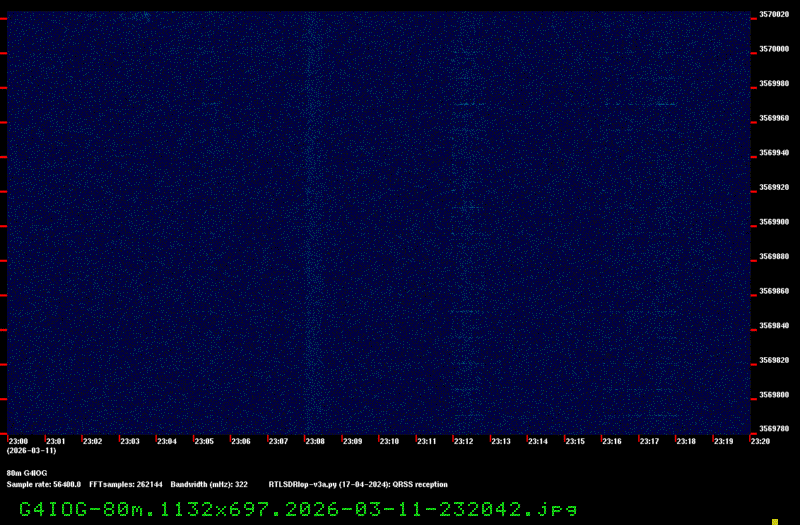This screenshot has height=525, width=800.
Task: Click the 23:16 time axis label
Action: click(612, 441)
